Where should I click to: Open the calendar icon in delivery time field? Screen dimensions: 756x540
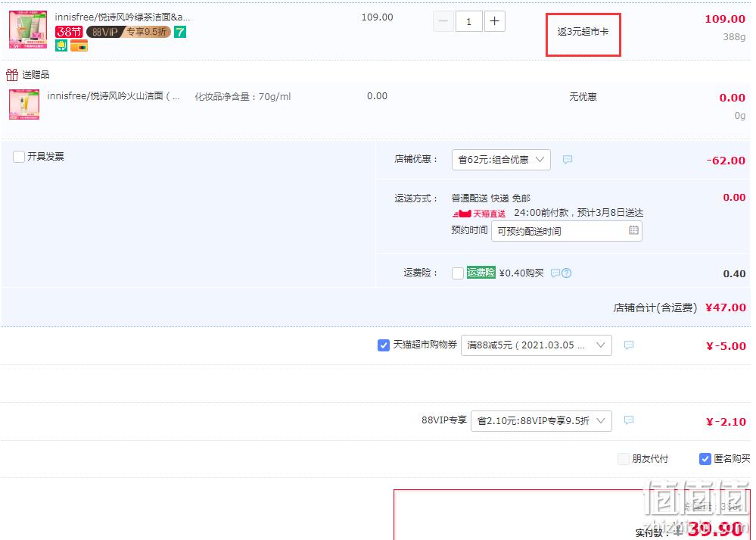pyautogui.click(x=633, y=230)
